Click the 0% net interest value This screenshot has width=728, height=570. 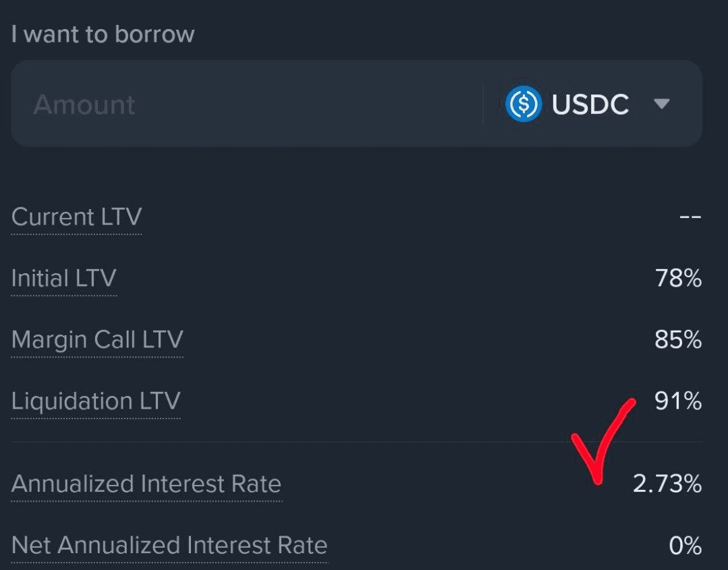[x=686, y=546]
